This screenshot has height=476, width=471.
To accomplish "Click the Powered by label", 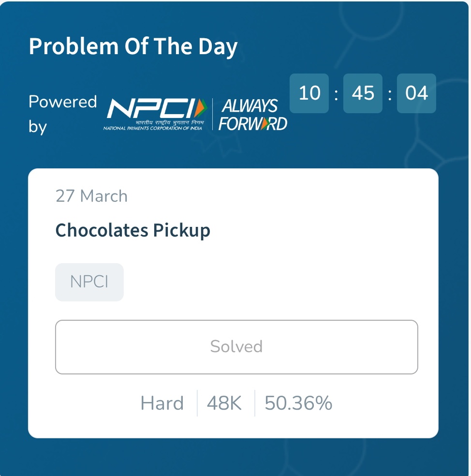I will 62,114.
